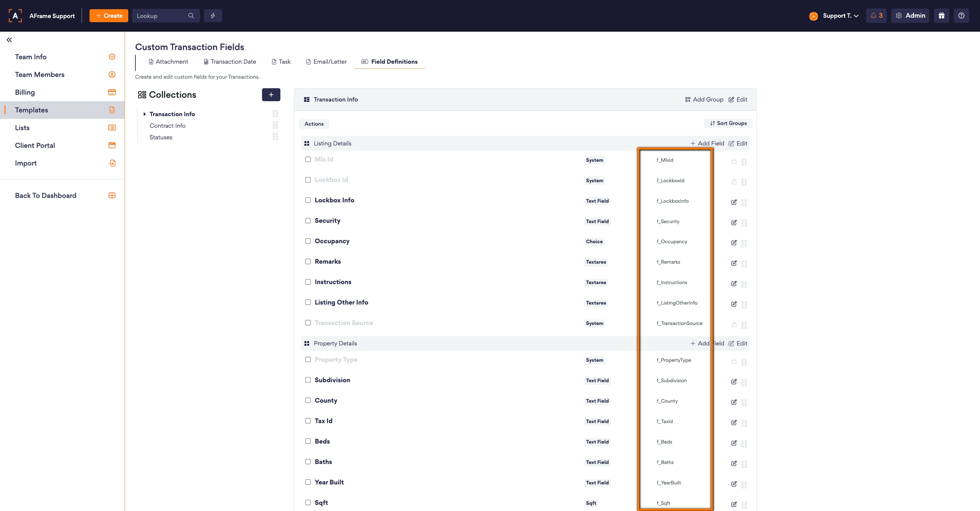Open the gift icon in the top bar
The width and height of the screenshot is (980, 511).
coord(941,16)
